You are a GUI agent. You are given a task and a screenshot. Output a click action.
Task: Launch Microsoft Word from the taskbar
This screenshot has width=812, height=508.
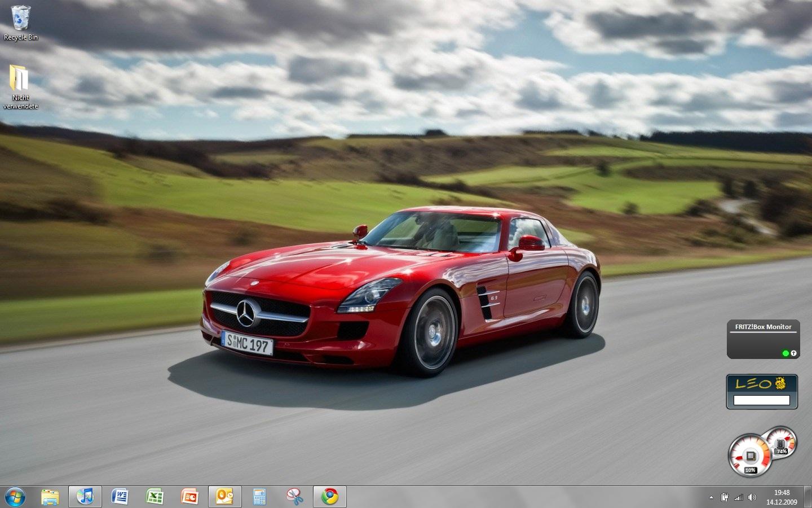pos(120,497)
